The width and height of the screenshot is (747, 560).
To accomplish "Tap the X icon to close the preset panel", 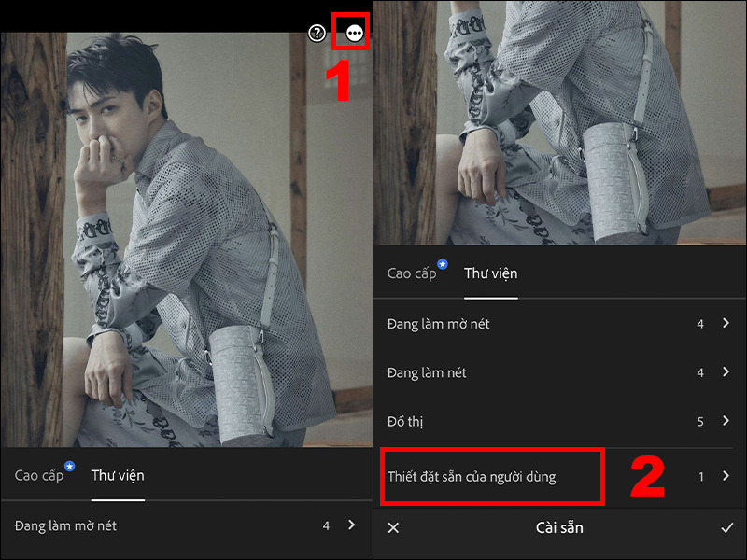I will coord(391,527).
